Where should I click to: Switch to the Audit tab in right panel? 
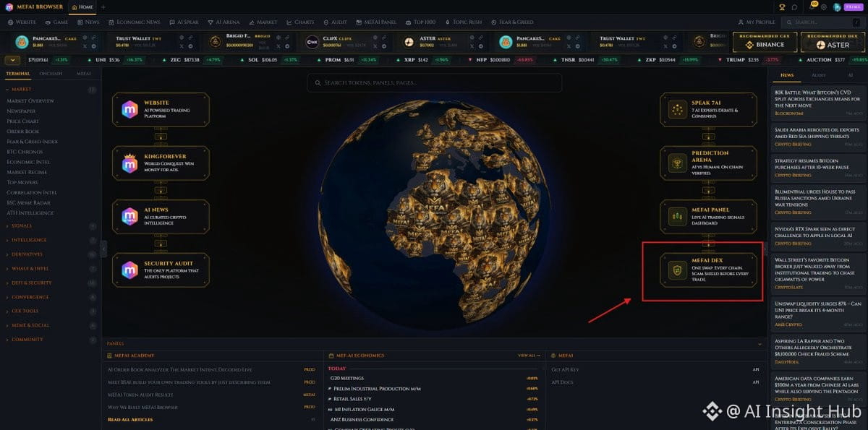click(x=819, y=74)
